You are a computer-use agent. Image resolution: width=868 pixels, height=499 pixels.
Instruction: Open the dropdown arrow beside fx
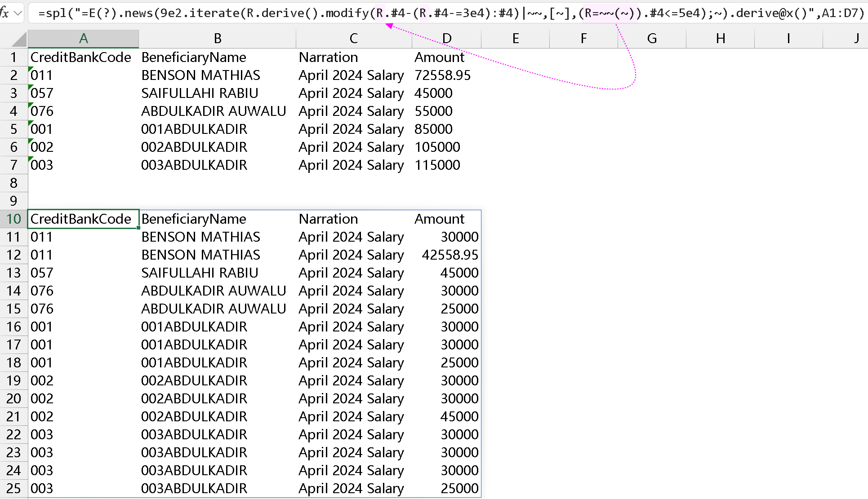(18, 13)
